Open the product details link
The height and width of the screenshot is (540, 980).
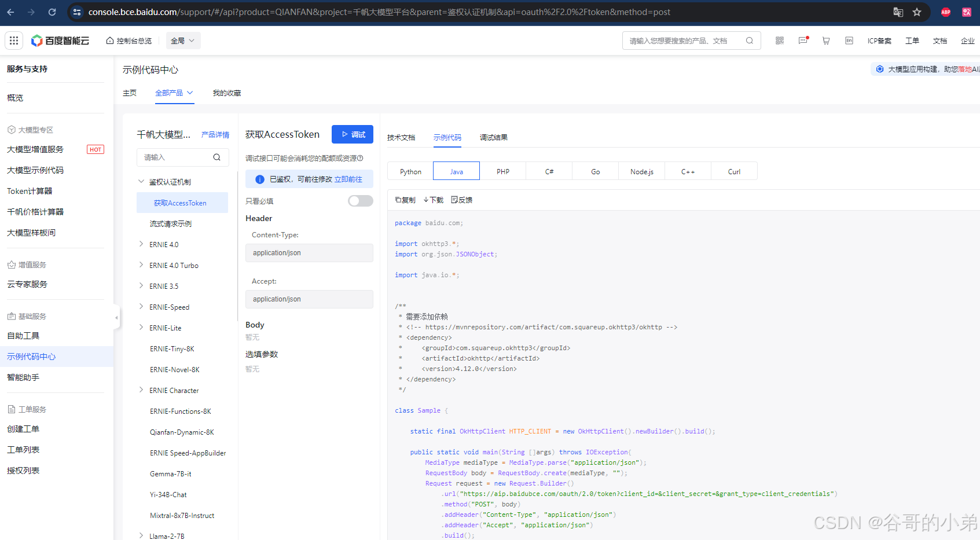coord(215,134)
